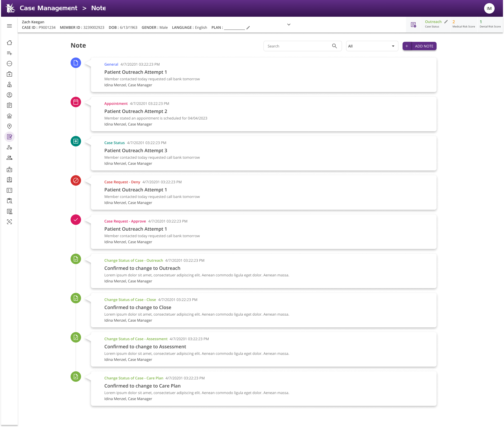The height and width of the screenshot is (427, 504).
Task: Click the IM user avatar menu
Action: click(x=489, y=8)
